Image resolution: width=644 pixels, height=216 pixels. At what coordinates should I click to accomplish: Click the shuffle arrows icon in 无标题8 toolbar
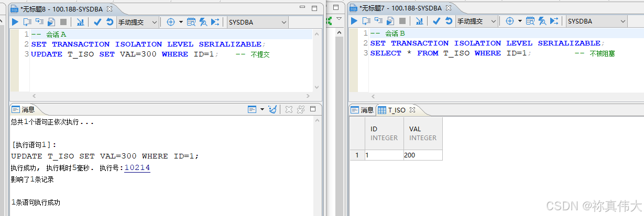pos(215,22)
